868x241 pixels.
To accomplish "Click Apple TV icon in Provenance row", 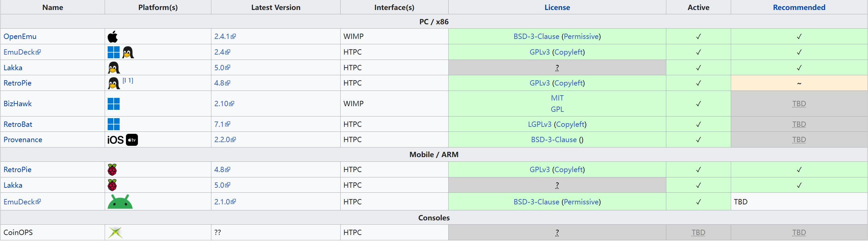I will coord(132,140).
